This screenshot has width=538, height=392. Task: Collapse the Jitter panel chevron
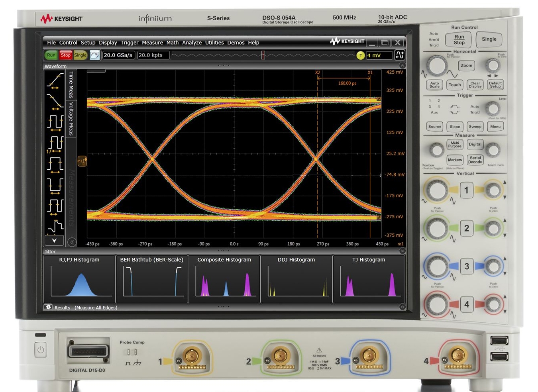click(x=402, y=251)
